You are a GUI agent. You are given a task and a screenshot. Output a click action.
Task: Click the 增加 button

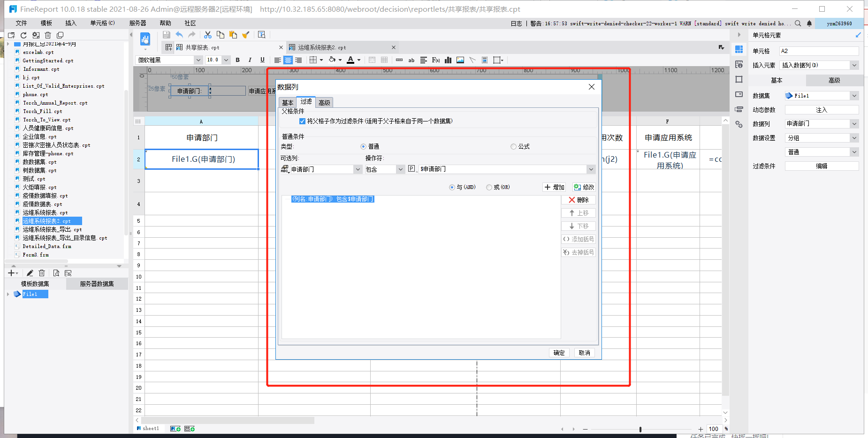[x=554, y=187]
